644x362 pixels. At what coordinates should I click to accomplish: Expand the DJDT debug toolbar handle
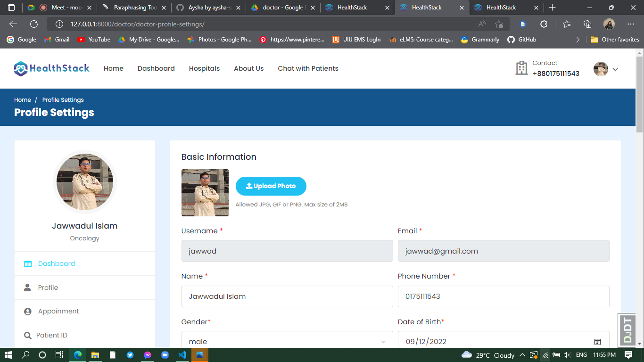[x=627, y=329]
